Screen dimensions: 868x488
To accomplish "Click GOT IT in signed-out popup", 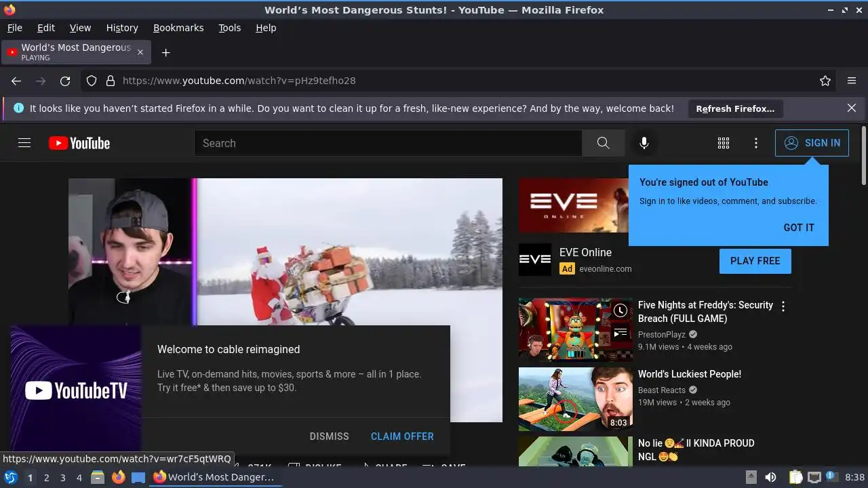I will click(799, 228).
